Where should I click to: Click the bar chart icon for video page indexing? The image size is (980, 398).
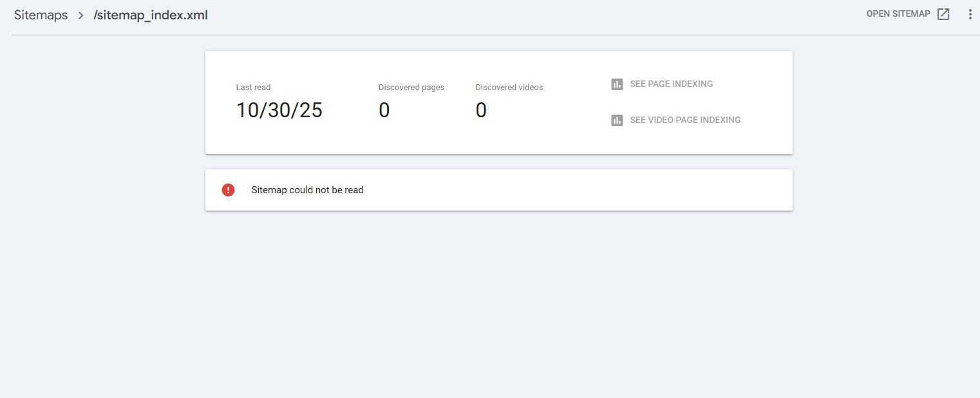pyautogui.click(x=617, y=120)
